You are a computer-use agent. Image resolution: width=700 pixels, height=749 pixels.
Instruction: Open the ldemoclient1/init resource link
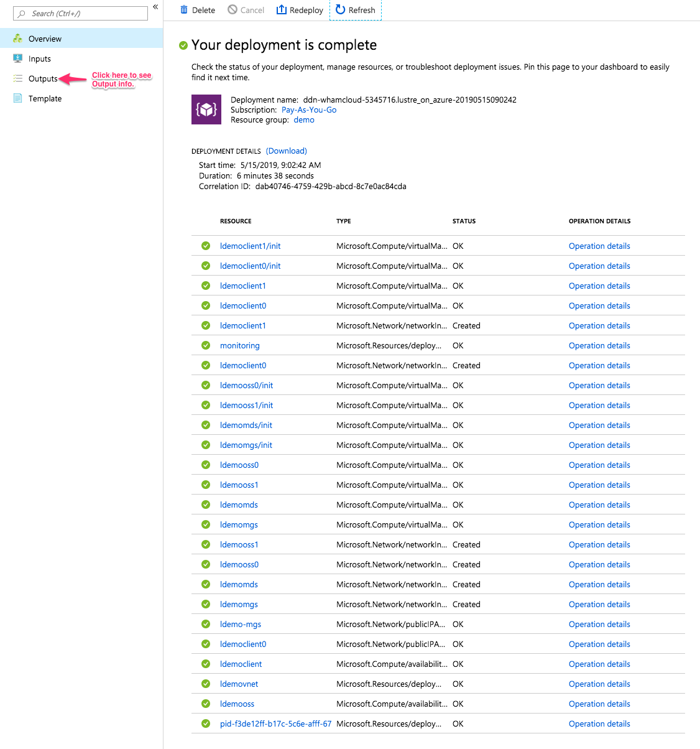tap(250, 246)
